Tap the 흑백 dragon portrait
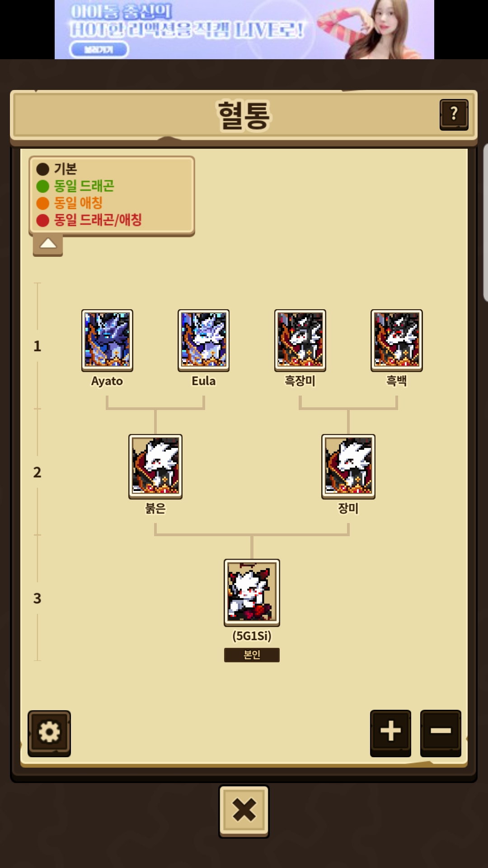 397,340
